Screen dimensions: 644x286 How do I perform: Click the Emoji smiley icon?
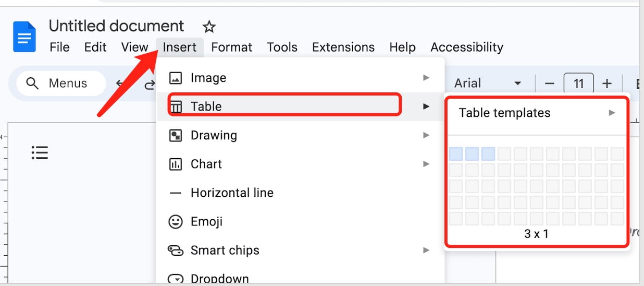tap(176, 222)
